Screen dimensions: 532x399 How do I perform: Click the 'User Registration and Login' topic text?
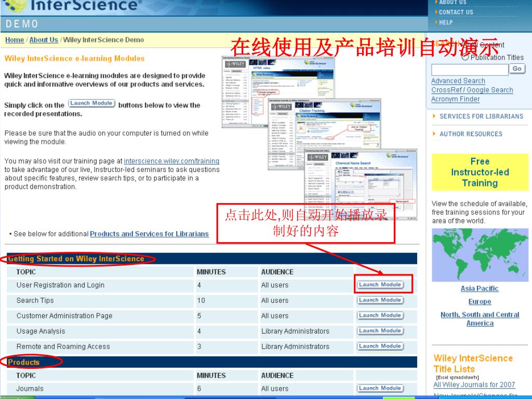60,285
